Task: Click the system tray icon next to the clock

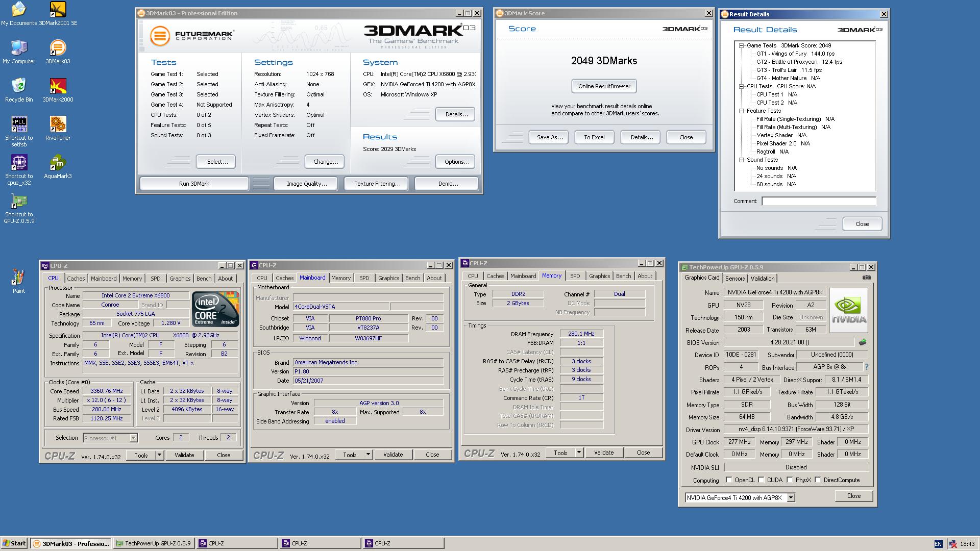Action: [953, 544]
